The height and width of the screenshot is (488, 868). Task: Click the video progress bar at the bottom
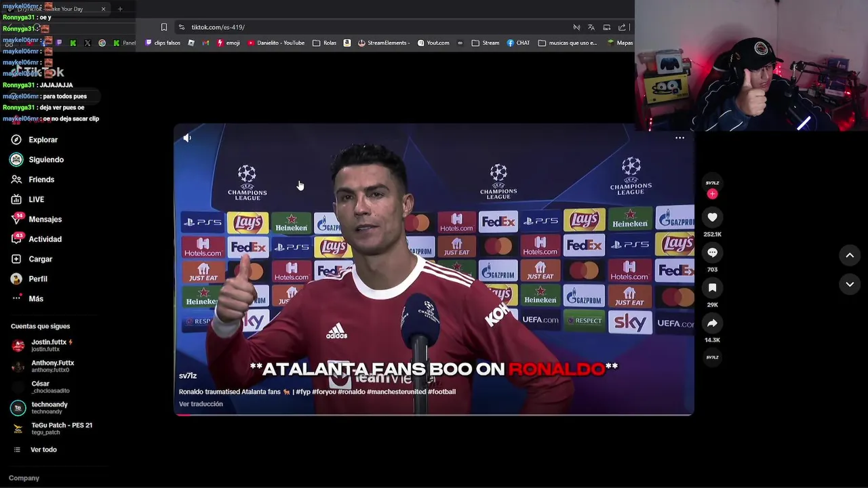[x=434, y=414]
